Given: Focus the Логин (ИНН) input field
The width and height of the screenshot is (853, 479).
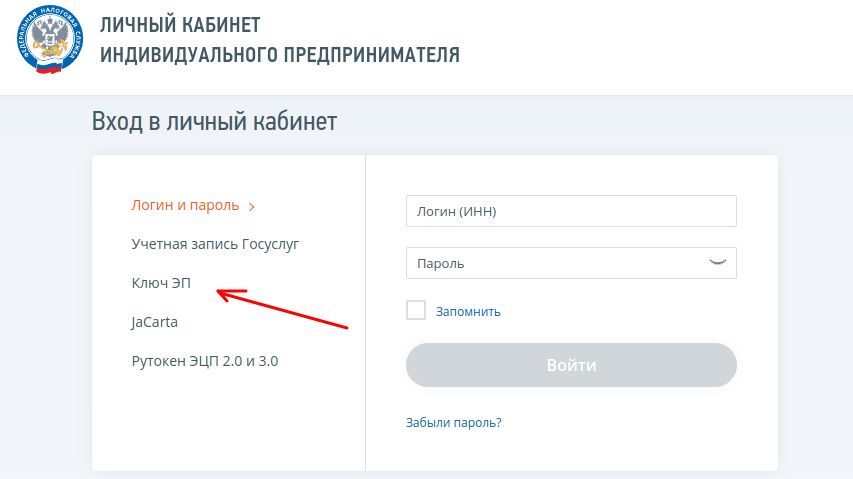Looking at the screenshot, I should [x=571, y=211].
